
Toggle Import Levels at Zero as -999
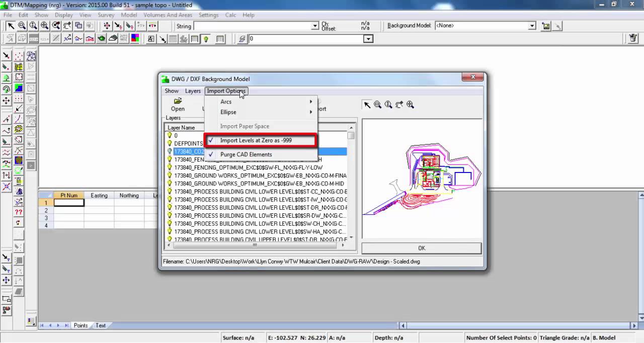pyautogui.click(x=261, y=140)
